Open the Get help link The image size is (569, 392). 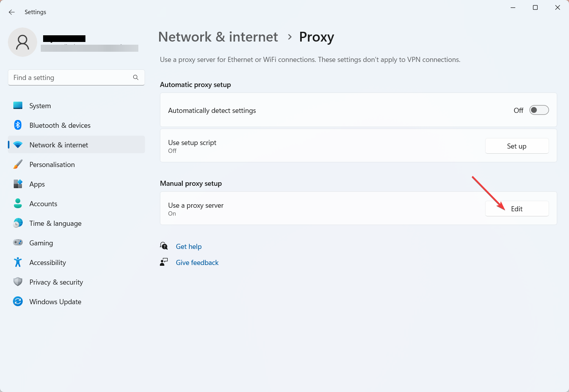[188, 247]
